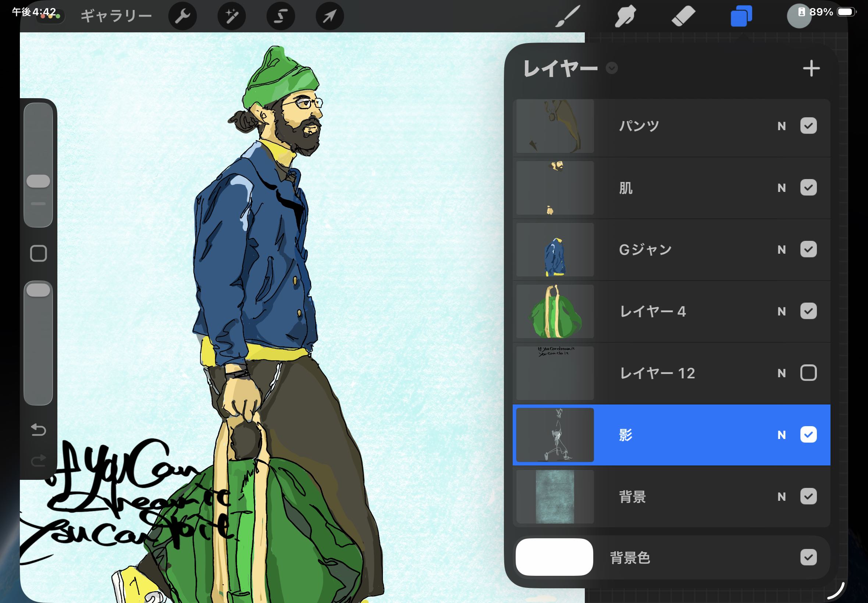Expand the レイヤー title dropdown chevron
The height and width of the screenshot is (603, 868).
click(611, 68)
